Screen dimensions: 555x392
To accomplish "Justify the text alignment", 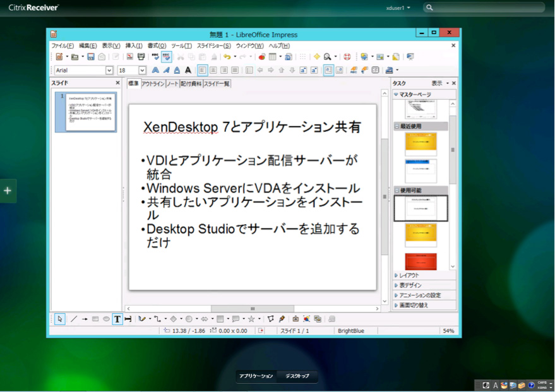I will tap(235, 70).
